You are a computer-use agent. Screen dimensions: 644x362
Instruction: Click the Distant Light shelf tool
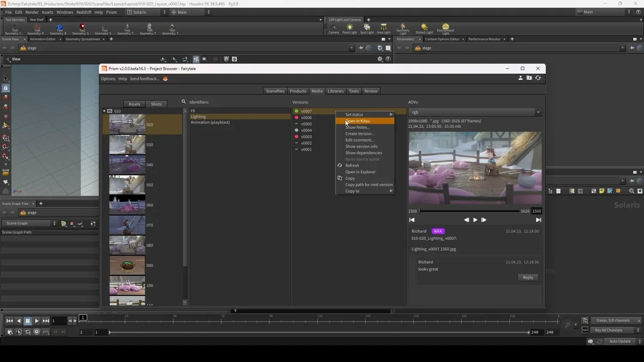click(424, 28)
